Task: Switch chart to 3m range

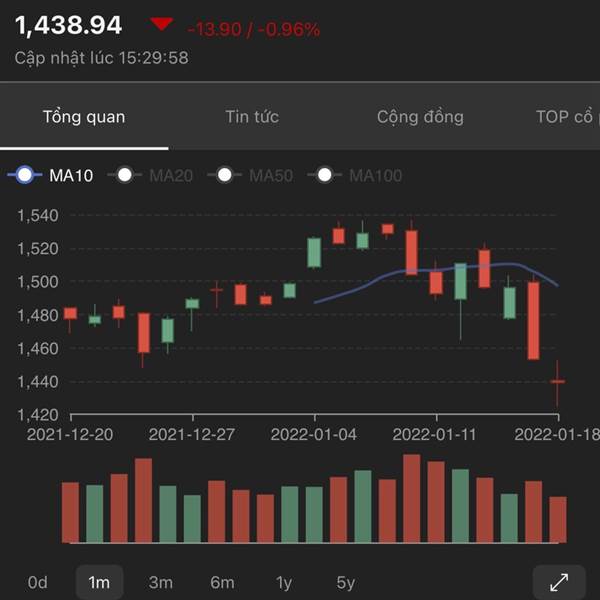Action: click(160, 582)
